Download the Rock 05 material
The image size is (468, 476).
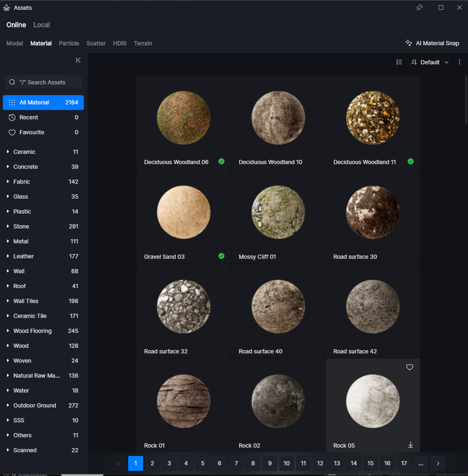pos(411,445)
